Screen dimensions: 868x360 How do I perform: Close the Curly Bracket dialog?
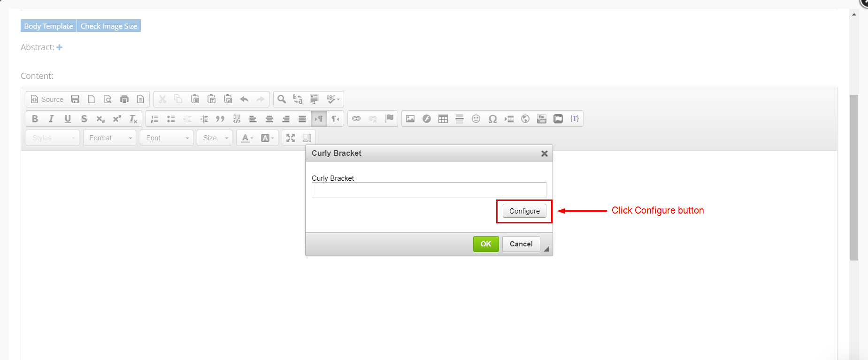pos(545,153)
